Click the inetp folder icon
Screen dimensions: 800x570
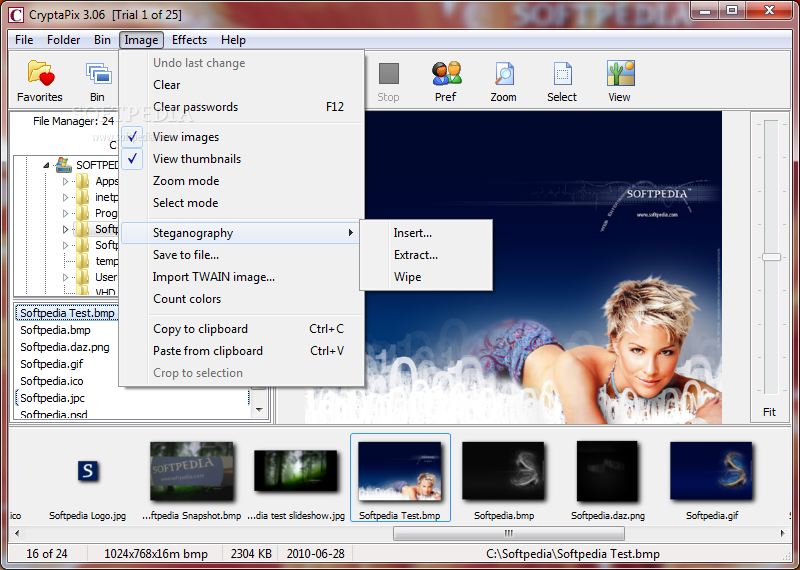pyautogui.click(x=83, y=197)
